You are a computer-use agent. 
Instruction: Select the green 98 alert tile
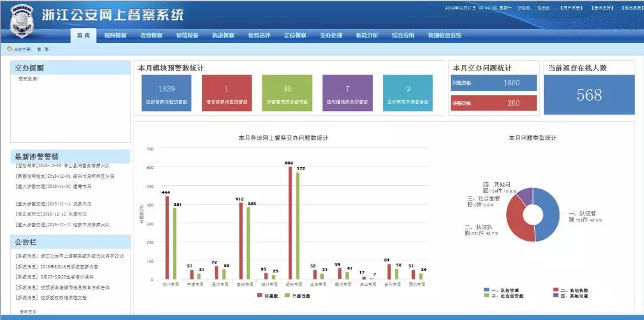point(287,93)
